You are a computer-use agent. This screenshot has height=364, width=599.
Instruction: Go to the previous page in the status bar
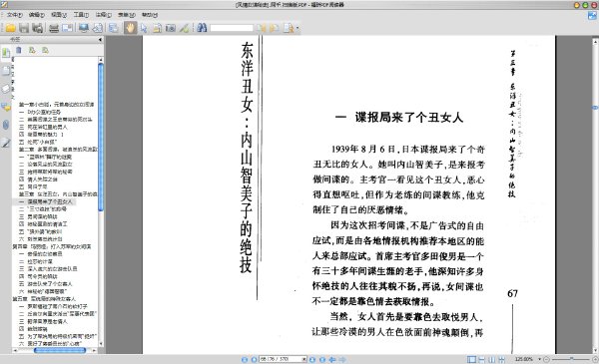pos(254,359)
